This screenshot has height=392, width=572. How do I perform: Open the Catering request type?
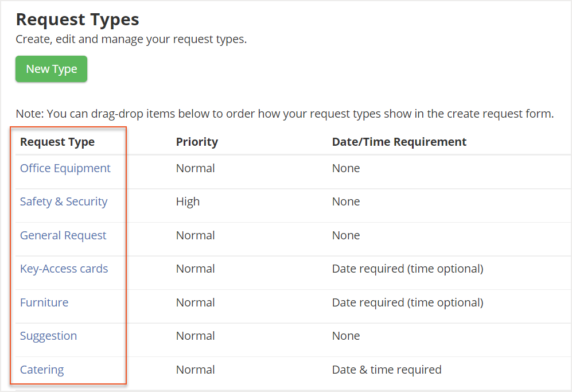coord(41,370)
